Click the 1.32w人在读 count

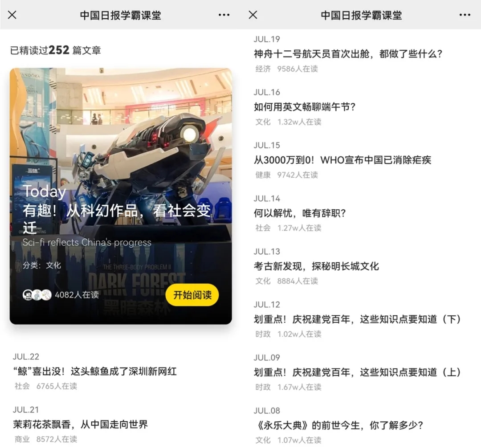click(x=299, y=122)
